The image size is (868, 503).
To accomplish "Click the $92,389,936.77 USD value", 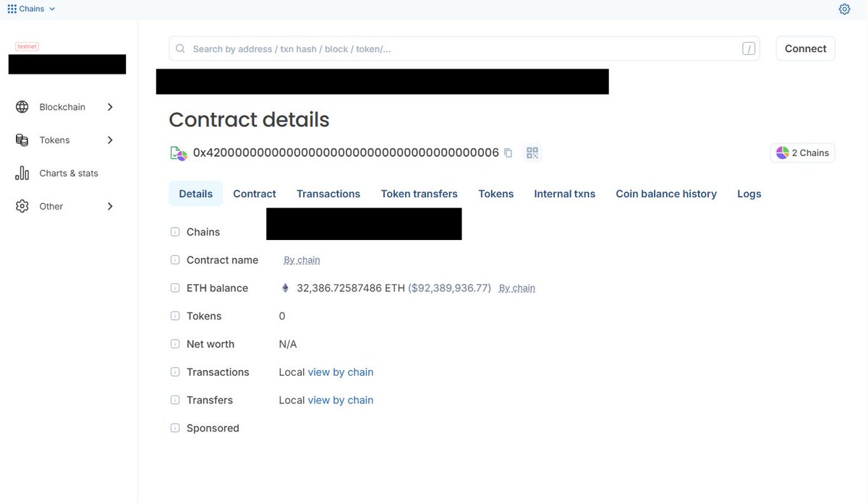I will pos(450,288).
